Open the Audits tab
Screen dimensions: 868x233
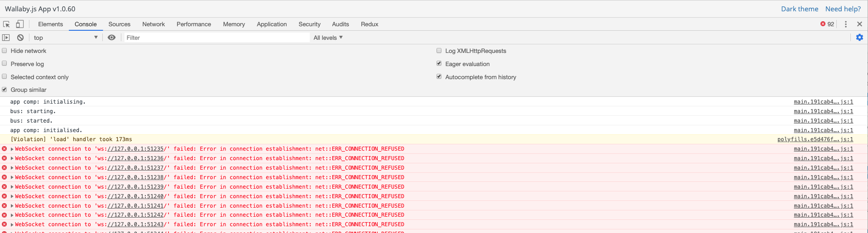tap(340, 24)
